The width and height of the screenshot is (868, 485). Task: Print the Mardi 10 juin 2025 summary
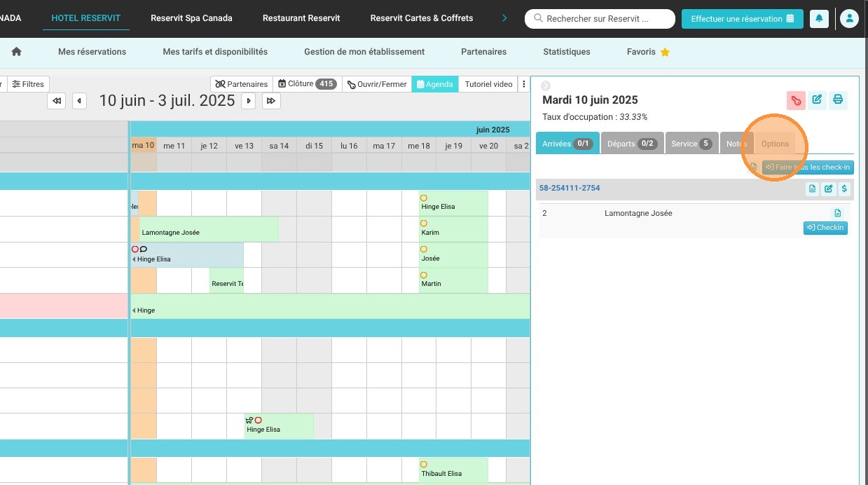(838, 100)
